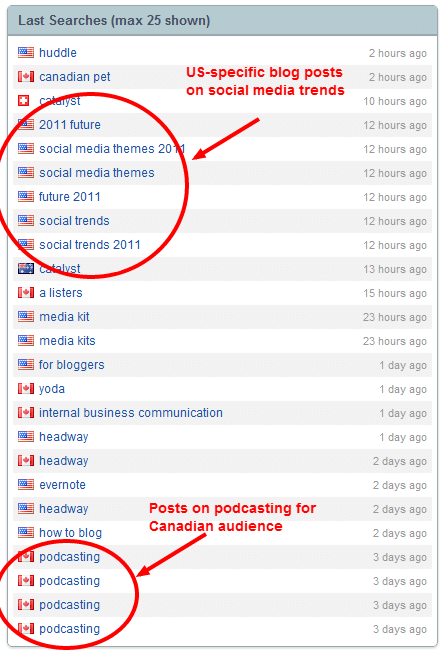
Task: Open the canadian pet search
Action: click(x=75, y=77)
